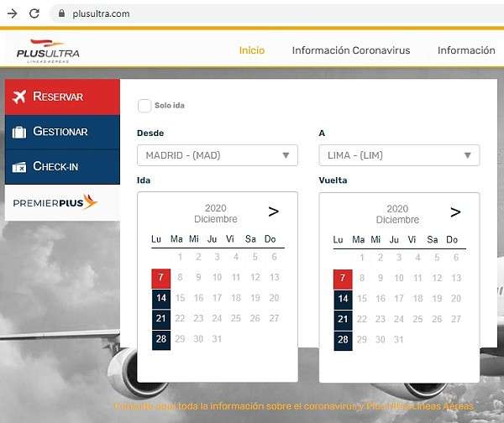Click the plusultra.com address bar

276,13
